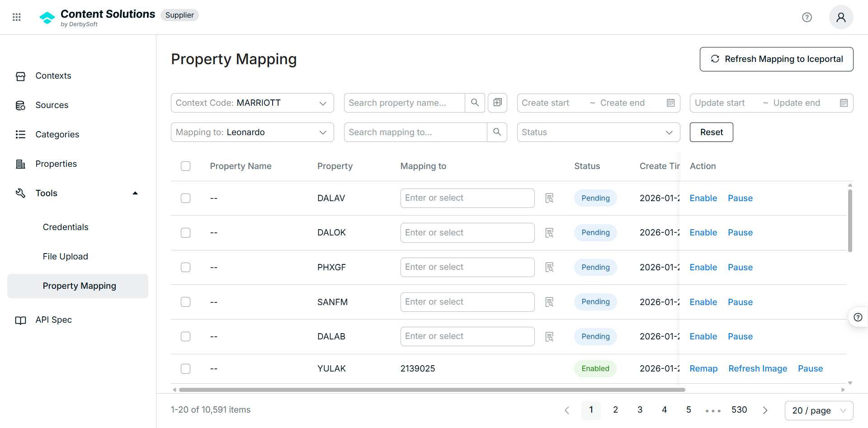The width and height of the screenshot is (868, 428).
Task: Open Enter or select field for DALAV
Action: pos(467,198)
